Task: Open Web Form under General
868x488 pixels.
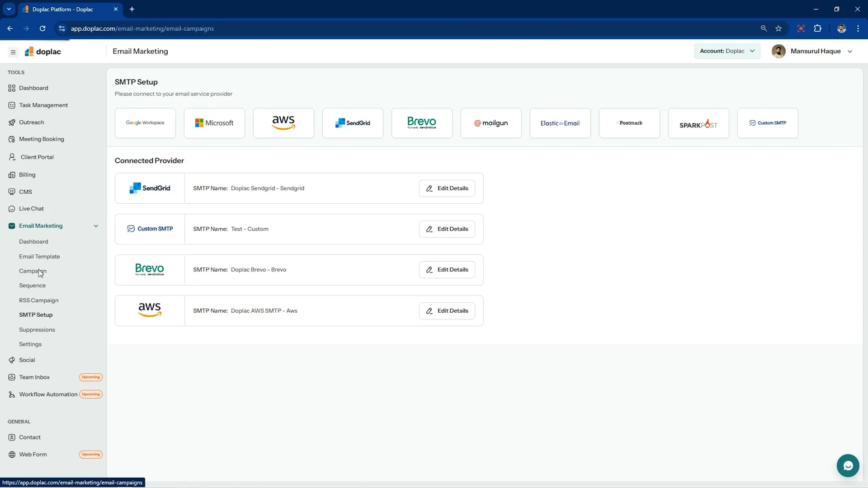Action: [x=33, y=455]
